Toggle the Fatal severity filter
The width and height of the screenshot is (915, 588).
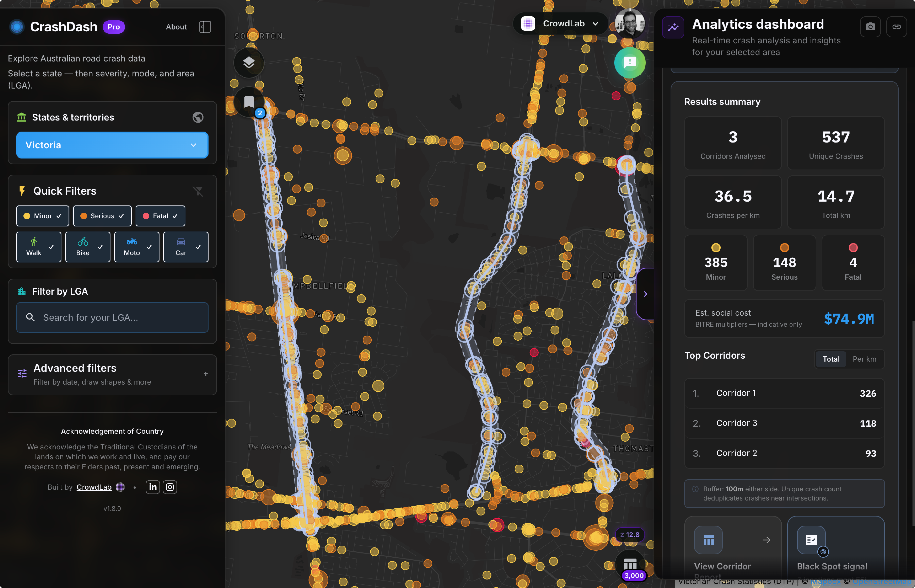pyautogui.click(x=160, y=216)
